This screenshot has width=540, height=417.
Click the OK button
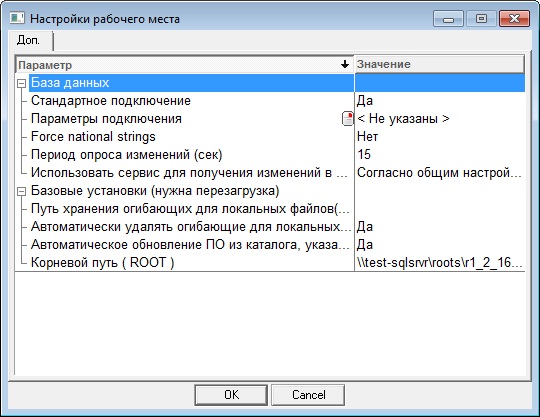pos(231,395)
